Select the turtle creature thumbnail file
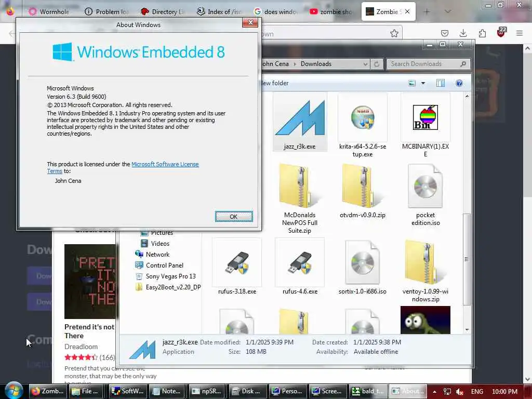 click(425, 320)
